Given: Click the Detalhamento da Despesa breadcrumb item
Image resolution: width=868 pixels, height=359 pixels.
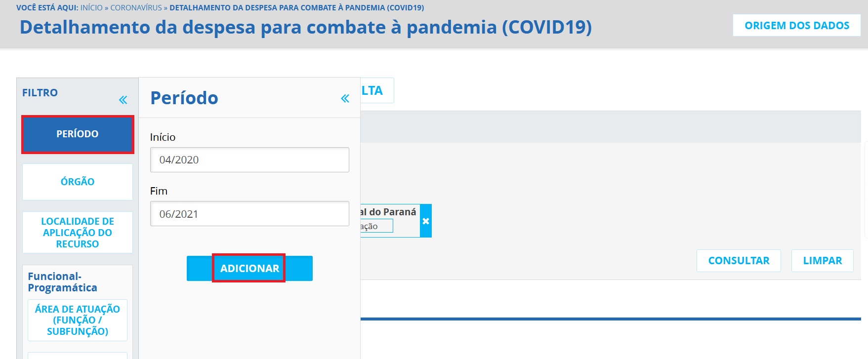Looking at the screenshot, I should (296, 8).
